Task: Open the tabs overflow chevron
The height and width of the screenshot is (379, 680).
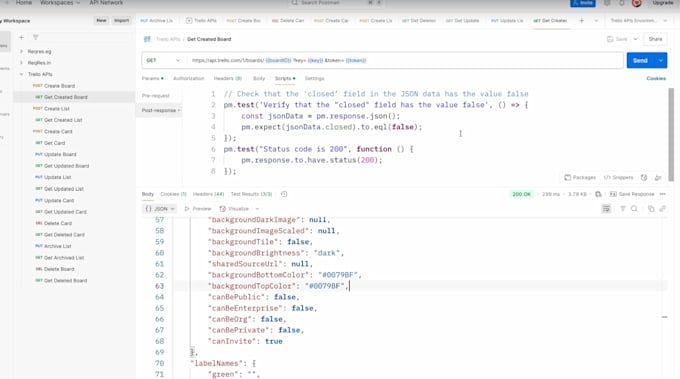Action: pyautogui.click(x=596, y=20)
